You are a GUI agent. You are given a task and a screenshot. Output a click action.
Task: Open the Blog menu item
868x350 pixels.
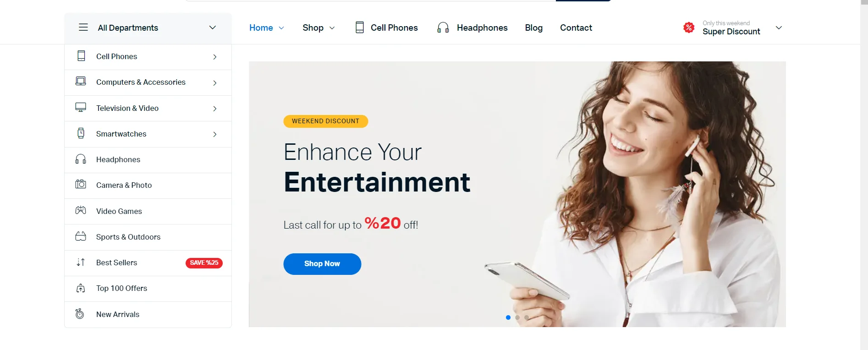click(x=534, y=28)
